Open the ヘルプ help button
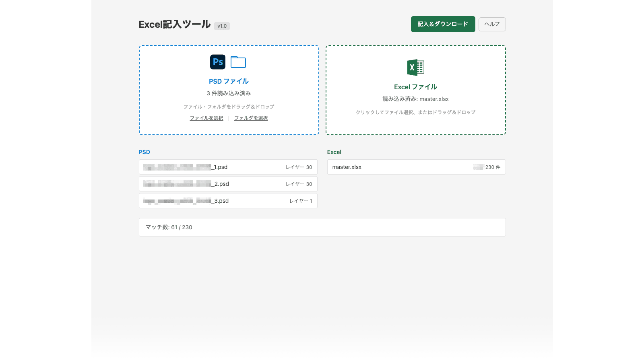The image size is (644, 362). pos(492,24)
